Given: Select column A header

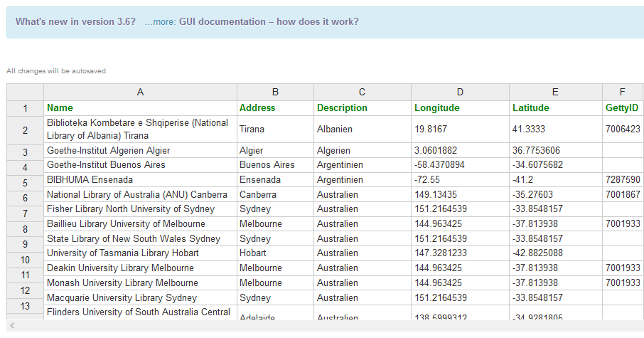Looking at the screenshot, I should pos(140,92).
